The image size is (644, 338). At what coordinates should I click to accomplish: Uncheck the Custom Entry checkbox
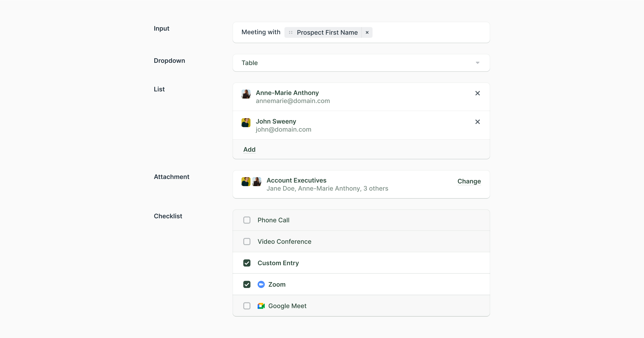247,263
